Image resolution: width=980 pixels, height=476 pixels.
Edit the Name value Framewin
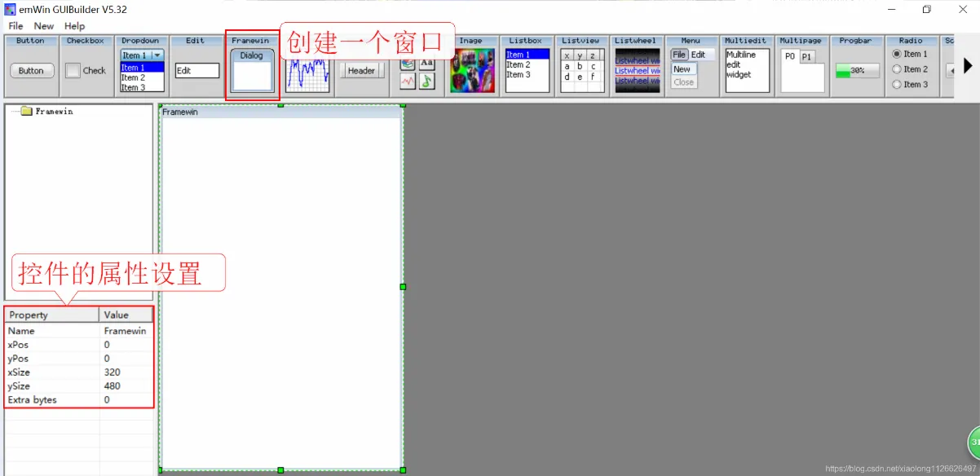[126, 331]
